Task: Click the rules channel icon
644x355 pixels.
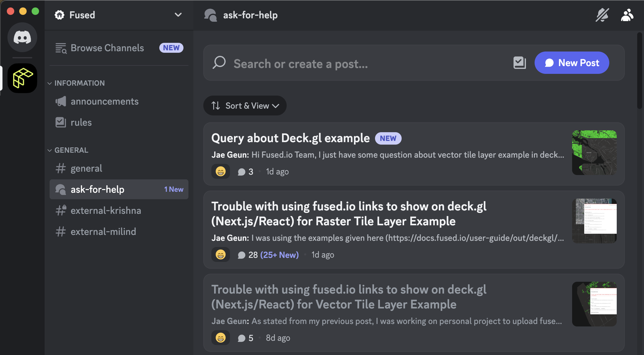Action: [x=61, y=122]
